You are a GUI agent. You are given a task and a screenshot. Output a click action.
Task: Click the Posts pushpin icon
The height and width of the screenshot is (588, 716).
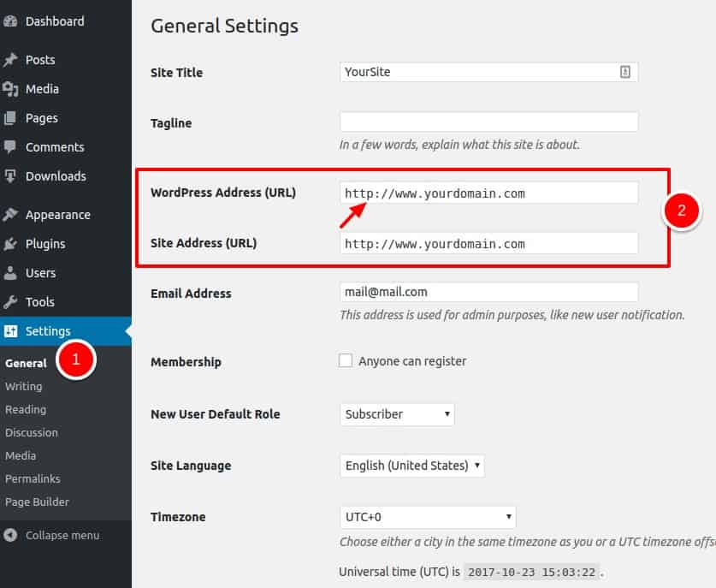coord(10,60)
